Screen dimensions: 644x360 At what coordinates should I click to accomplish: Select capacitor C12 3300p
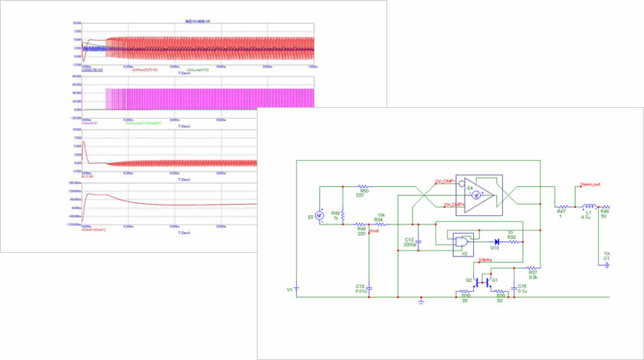pos(419,242)
